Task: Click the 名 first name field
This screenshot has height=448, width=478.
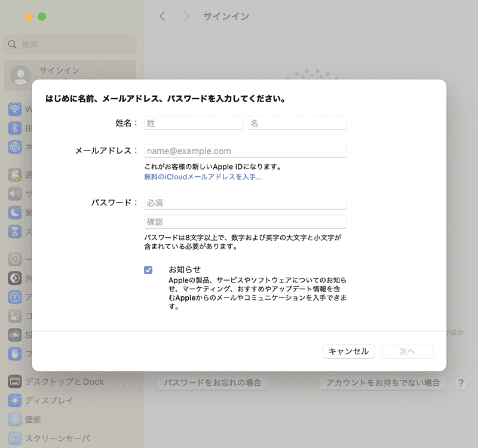Action: pos(297,123)
